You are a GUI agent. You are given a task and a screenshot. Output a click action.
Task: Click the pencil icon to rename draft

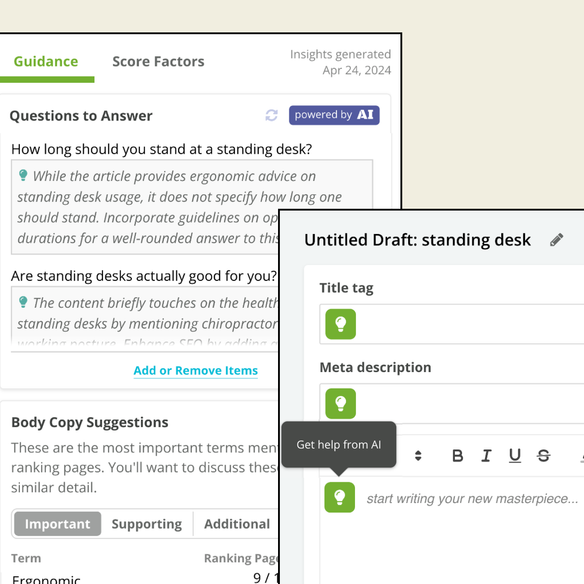[556, 240]
